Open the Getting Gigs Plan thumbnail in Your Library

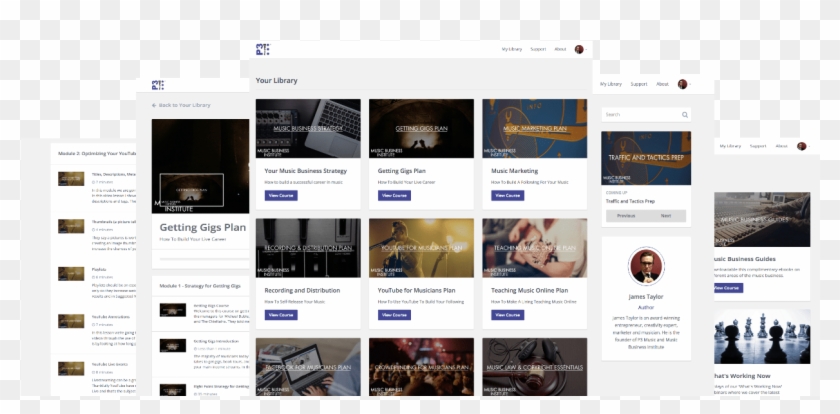(421, 129)
